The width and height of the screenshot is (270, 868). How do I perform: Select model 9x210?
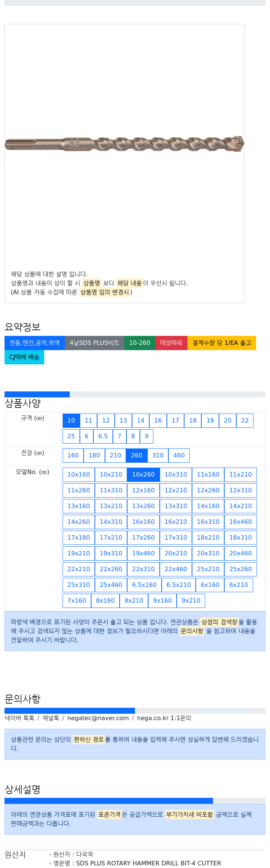pos(191,600)
